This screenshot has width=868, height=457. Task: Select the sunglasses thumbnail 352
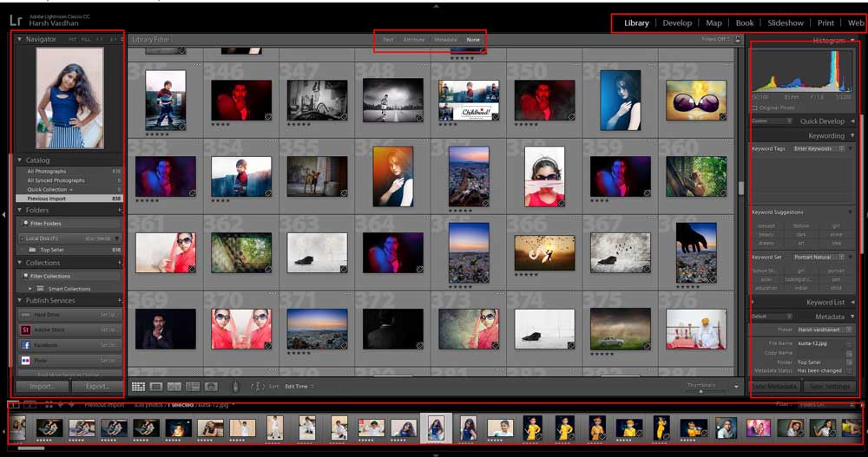[696, 100]
